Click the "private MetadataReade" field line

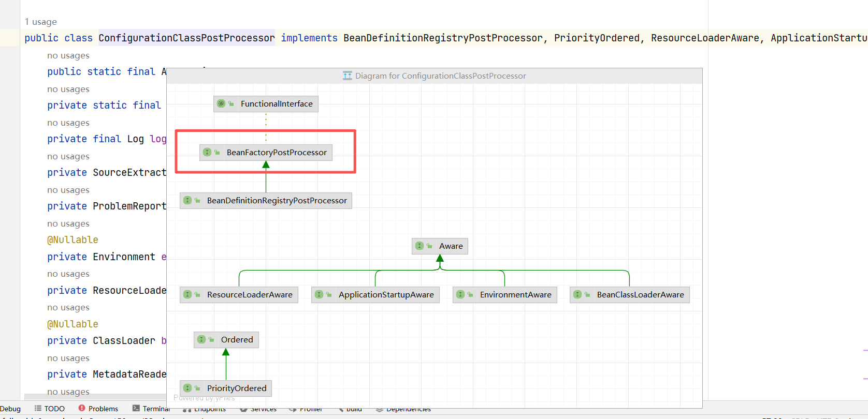(x=107, y=374)
